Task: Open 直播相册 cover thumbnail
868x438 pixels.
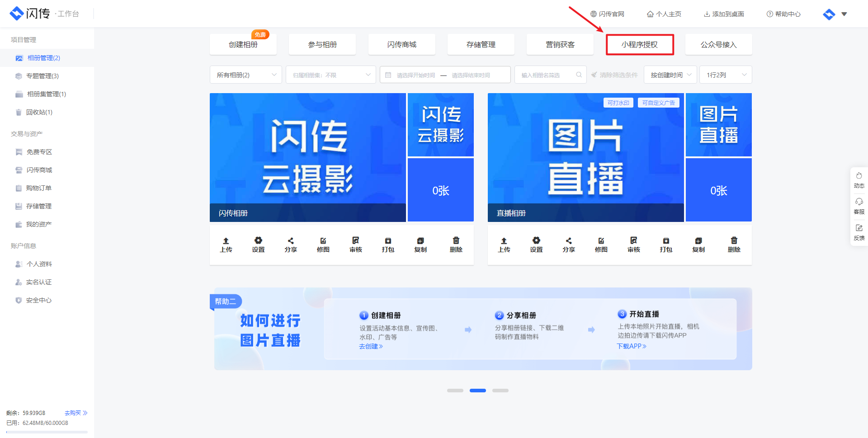Action: click(586, 157)
